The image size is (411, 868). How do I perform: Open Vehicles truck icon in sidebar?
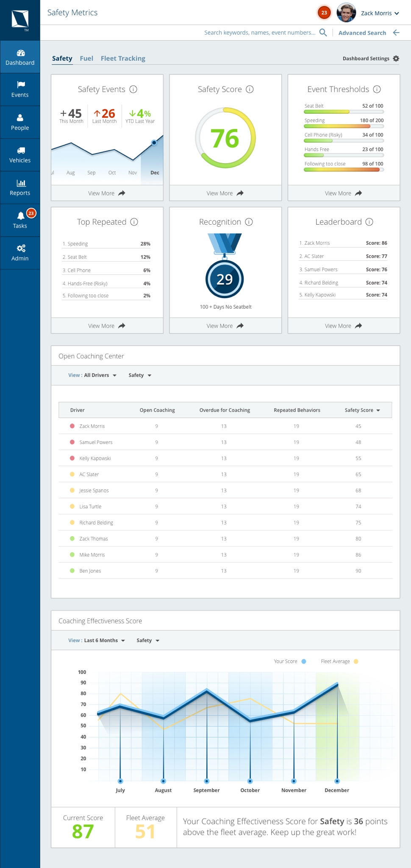pos(21,150)
